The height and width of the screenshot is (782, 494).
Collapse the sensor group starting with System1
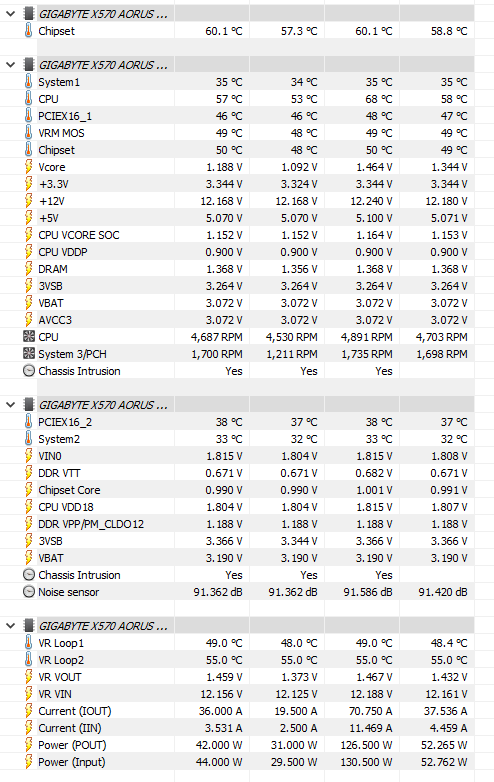point(10,65)
